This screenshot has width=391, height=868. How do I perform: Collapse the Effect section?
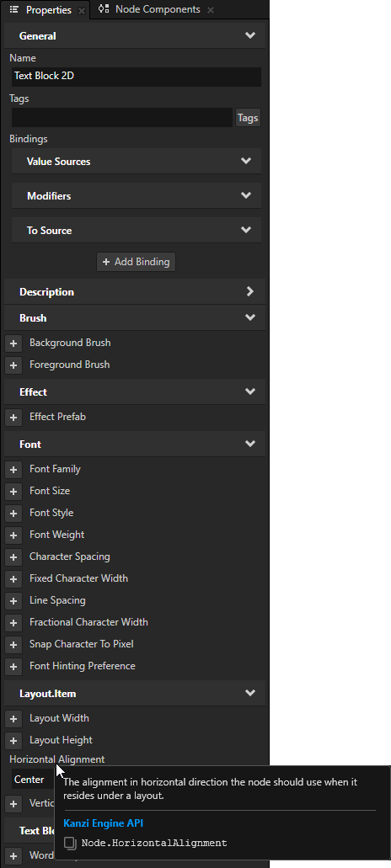[250, 392]
